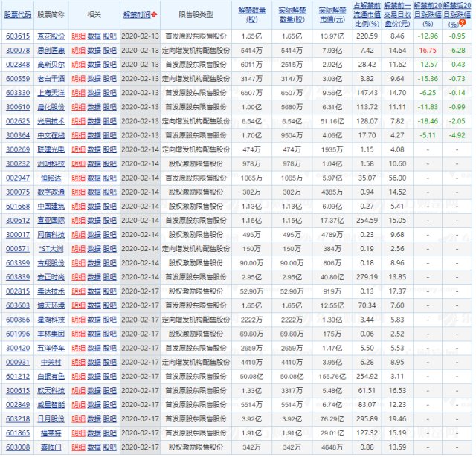Open stock code 300078 link
This screenshot has height=457, width=476.
coord(18,51)
